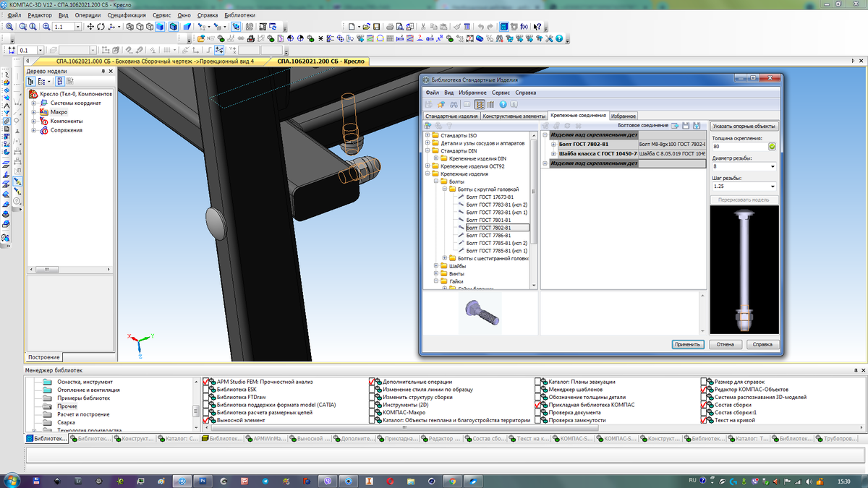Open blue help question icon in library window
This screenshot has width=868, height=488.
coord(503,105)
